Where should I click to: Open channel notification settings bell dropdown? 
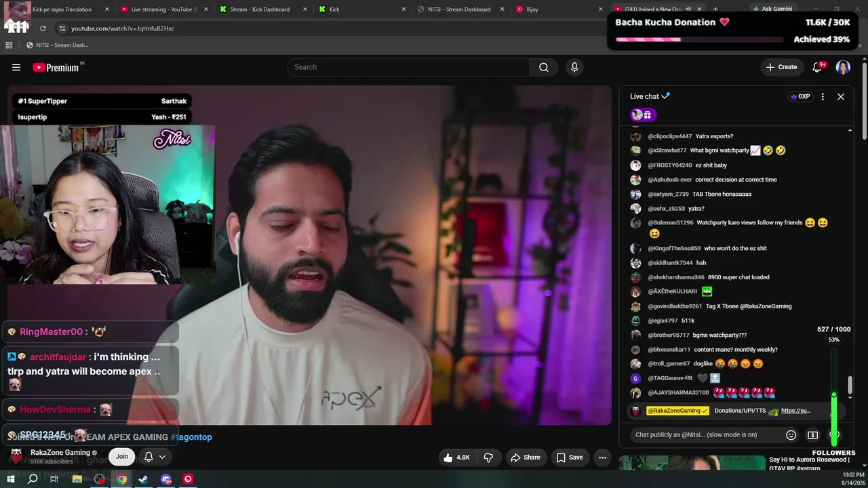155,457
